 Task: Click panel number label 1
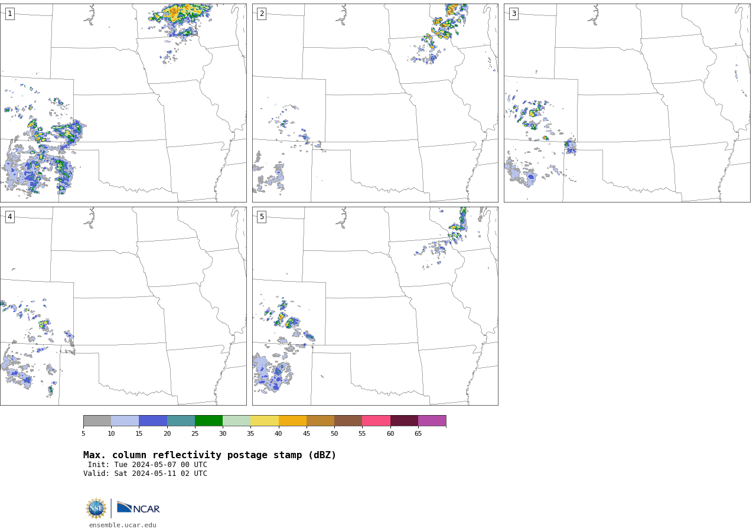pyautogui.click(x=9, y=14)
